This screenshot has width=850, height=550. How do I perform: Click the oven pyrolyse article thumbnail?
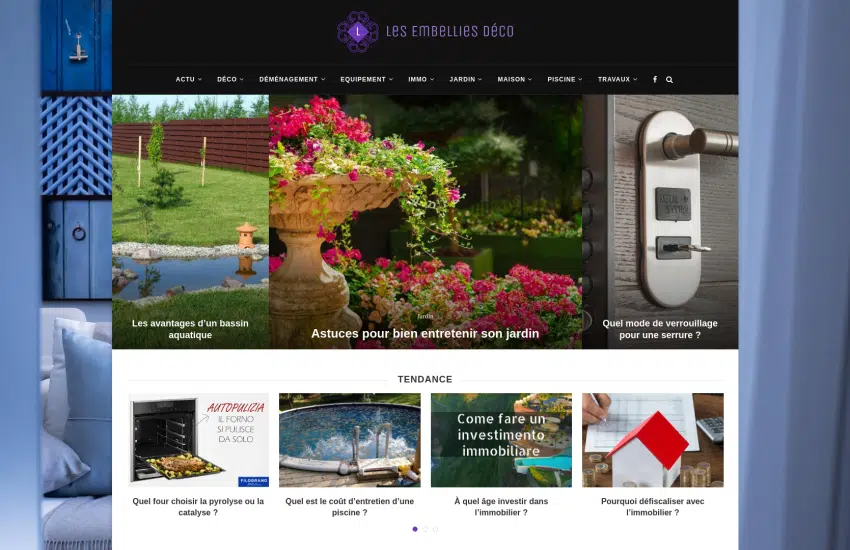pyautogui.click(x=198, y=440)
